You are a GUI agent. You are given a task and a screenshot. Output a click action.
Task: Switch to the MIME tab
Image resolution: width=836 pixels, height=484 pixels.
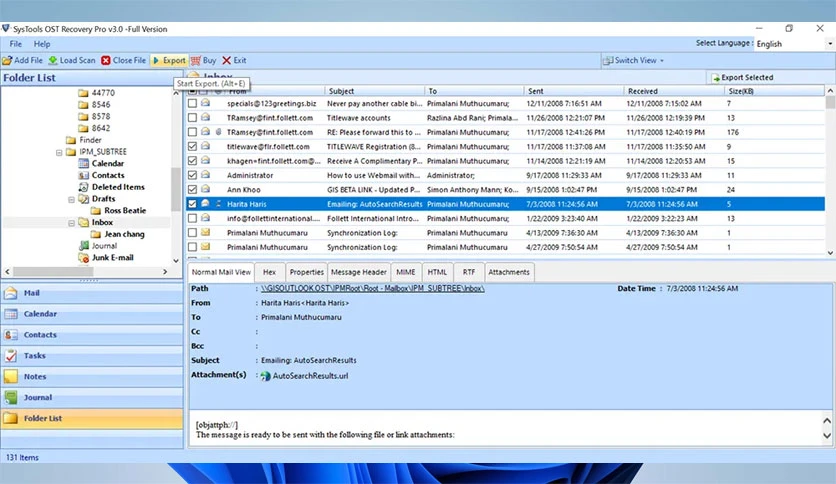406,272
